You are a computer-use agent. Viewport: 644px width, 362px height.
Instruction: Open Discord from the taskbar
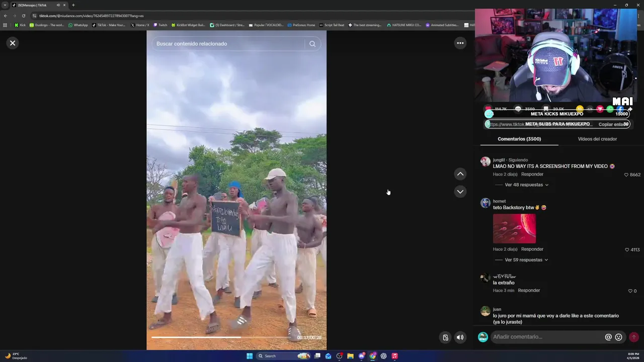pos(361,356)
